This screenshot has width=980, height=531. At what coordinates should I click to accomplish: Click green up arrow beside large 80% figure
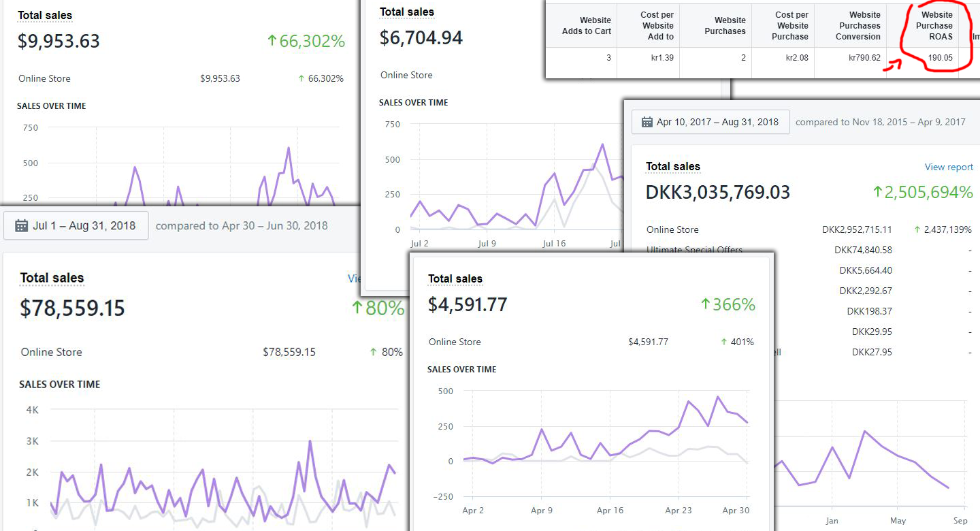[357, 308]
